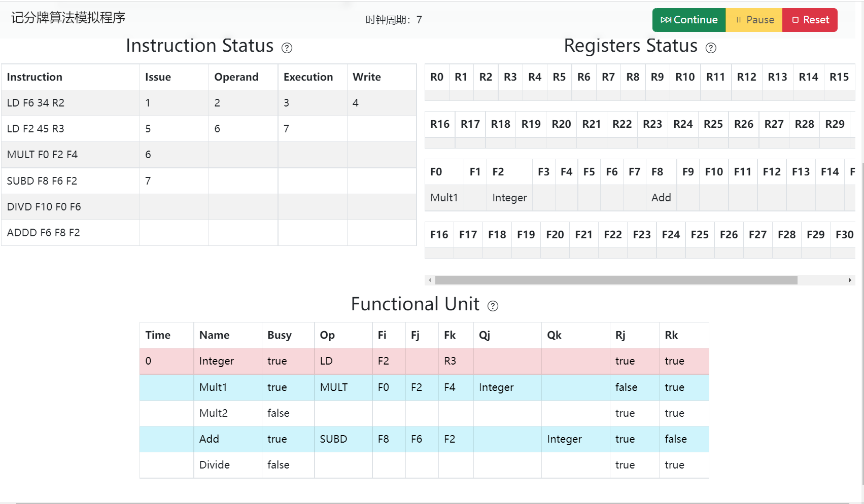Open Registers Status help icon
Image resolution: width=864 pixels, height=504 pixels.
tap(711, 48)
